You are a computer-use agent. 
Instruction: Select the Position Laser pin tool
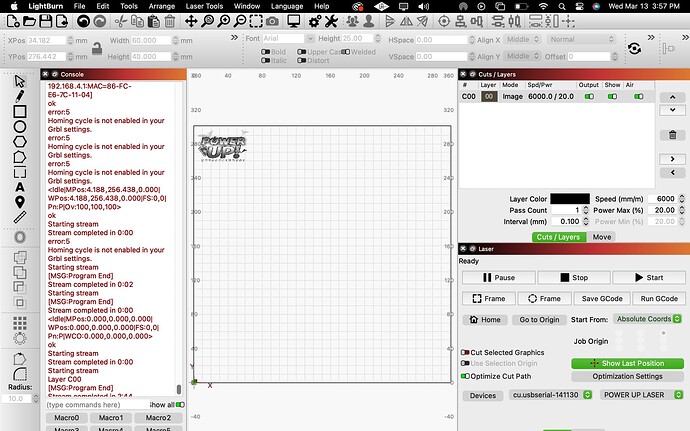(x=20, y=202)
